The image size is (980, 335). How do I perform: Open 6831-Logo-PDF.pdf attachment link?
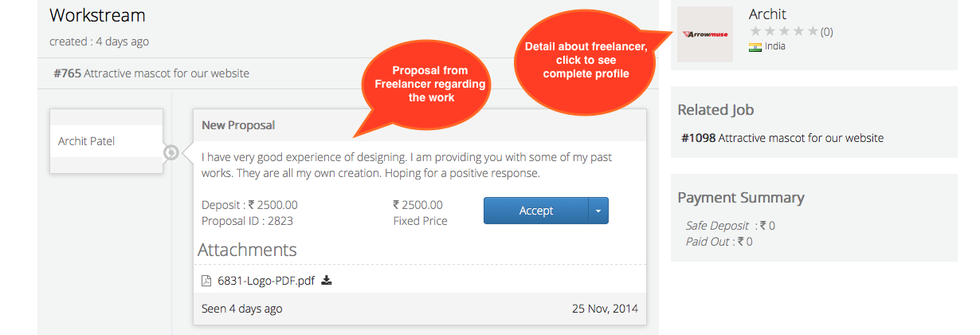266,281
